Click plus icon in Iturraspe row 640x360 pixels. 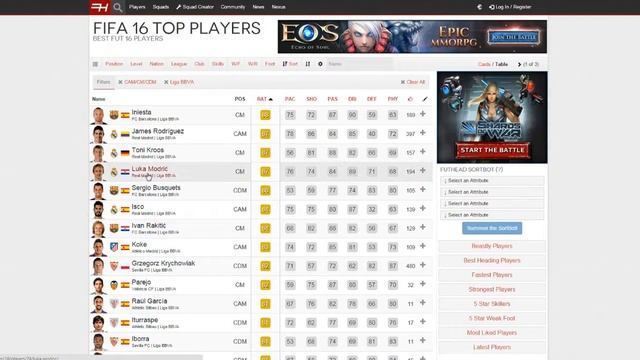[x=423, y=322]
